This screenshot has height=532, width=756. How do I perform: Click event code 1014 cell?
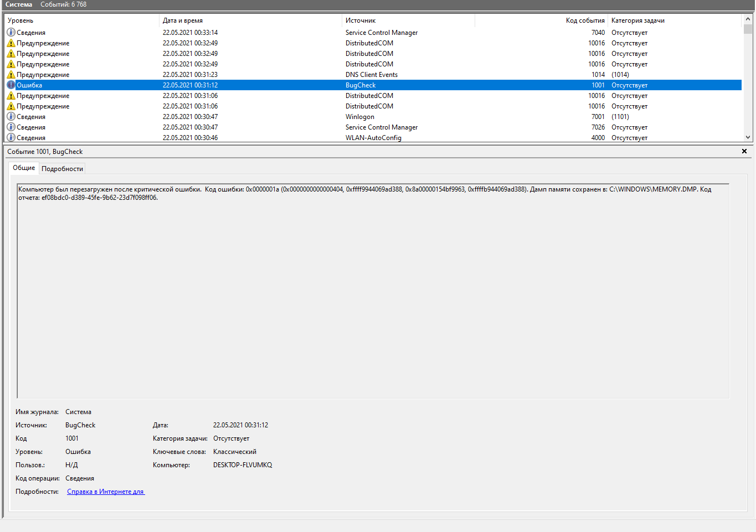coord(598,75)
